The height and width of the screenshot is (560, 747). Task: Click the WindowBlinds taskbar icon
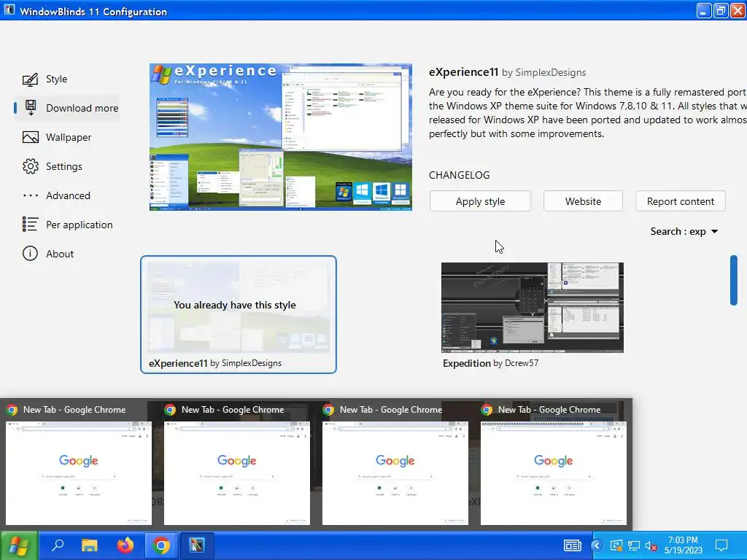pos(196,545)
